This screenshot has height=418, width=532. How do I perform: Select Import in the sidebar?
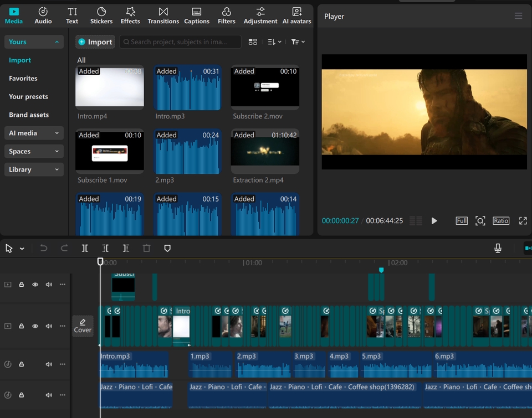(20, 60)
